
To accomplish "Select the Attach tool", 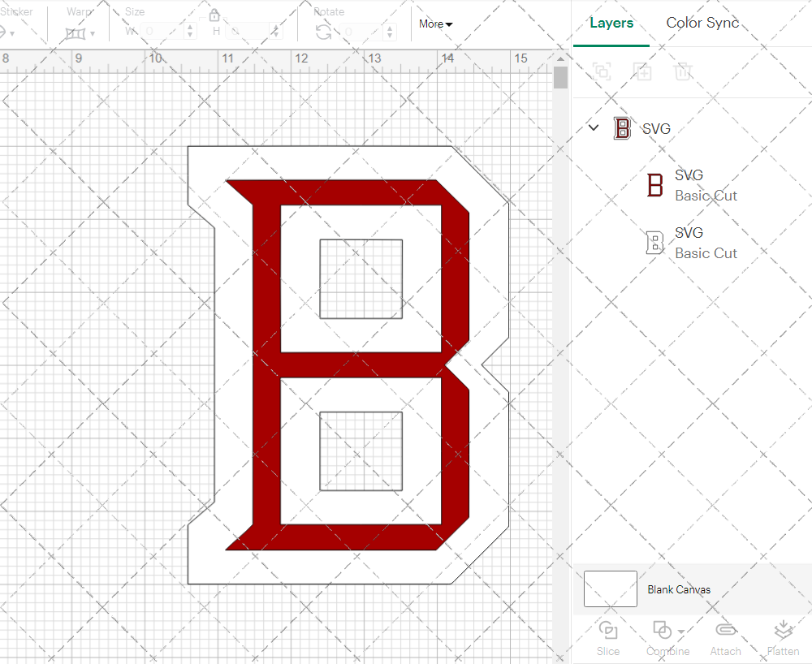I will [x=725, y=637].
